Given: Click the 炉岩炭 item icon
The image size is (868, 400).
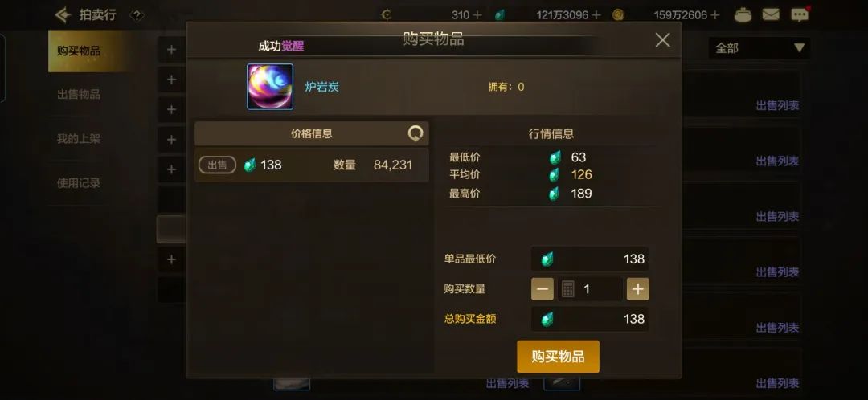Looking at the screenshot, I should pyautogui.click(x=269, y=86).
